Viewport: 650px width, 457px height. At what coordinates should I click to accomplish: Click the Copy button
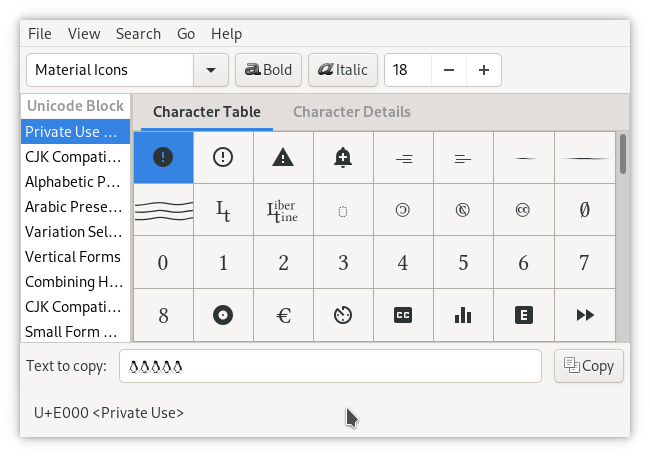(589, 366)
